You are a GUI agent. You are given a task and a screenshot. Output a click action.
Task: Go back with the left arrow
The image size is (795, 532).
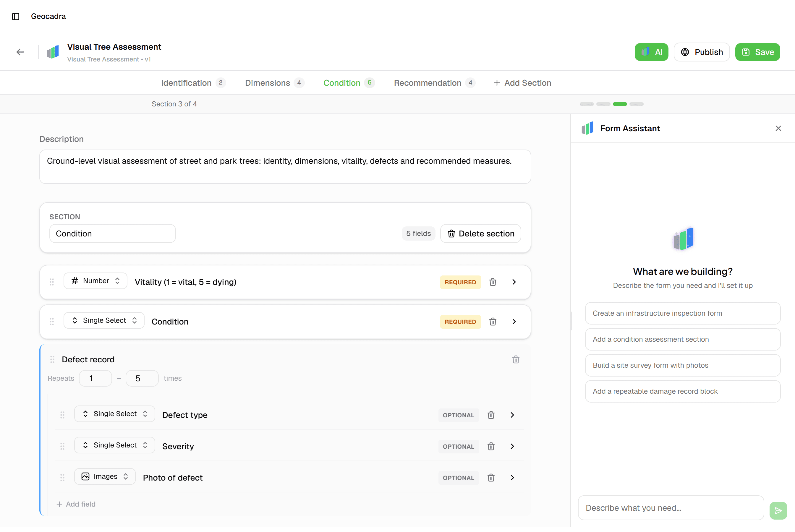(20, 52)
